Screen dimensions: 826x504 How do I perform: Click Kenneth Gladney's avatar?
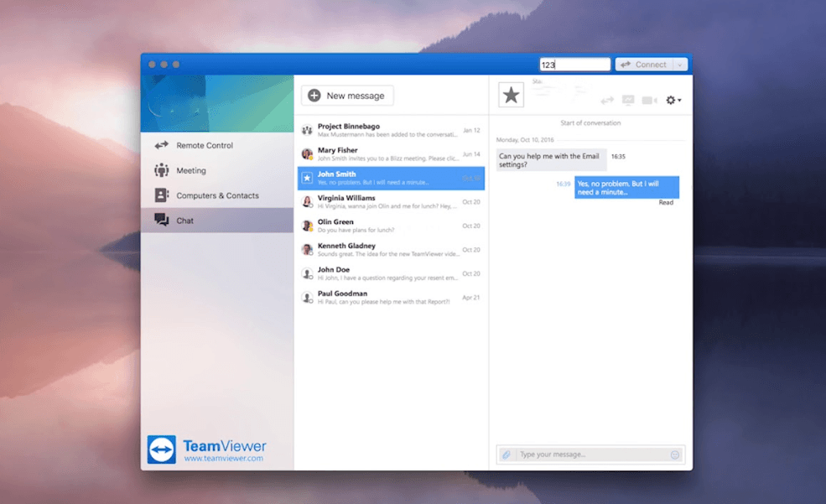tap(307, 250)
